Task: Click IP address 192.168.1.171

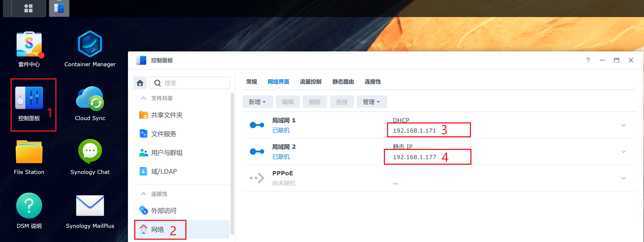Action: pyautogui.click(x=414, y=130)
